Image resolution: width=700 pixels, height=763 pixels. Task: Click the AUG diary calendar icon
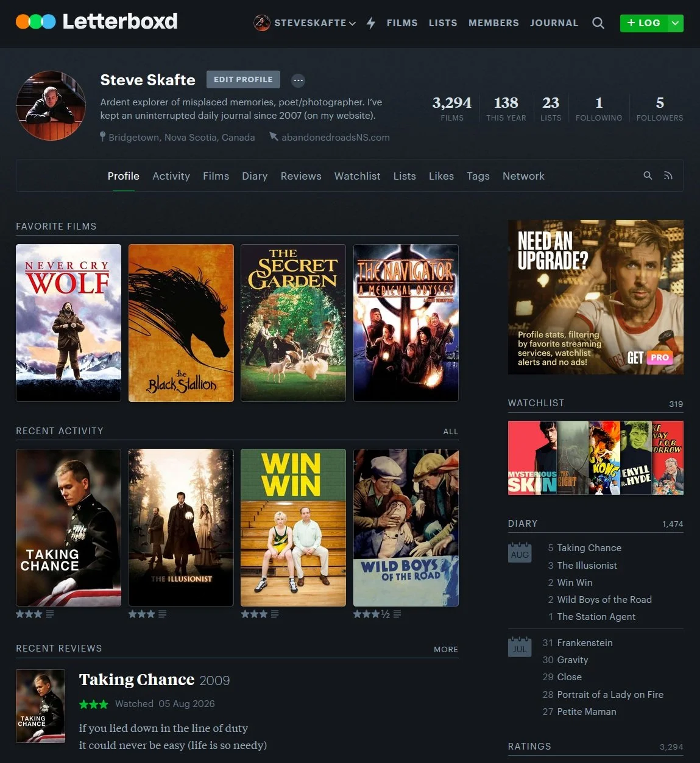(520, 552)
